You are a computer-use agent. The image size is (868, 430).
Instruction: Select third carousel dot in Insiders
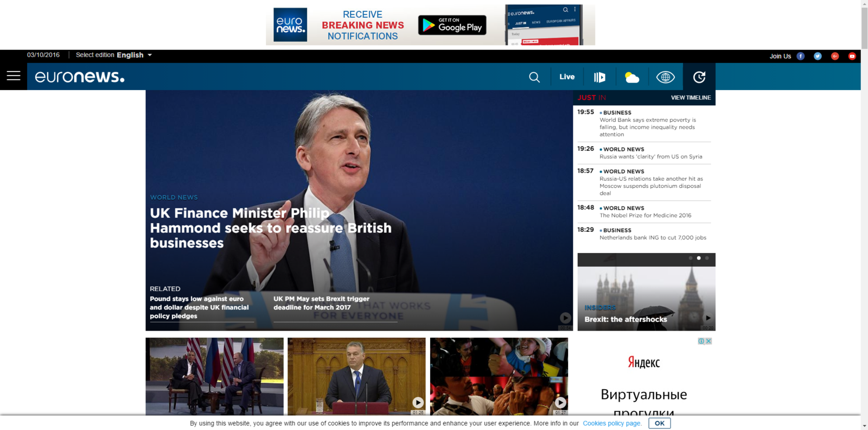coord(707,258)
